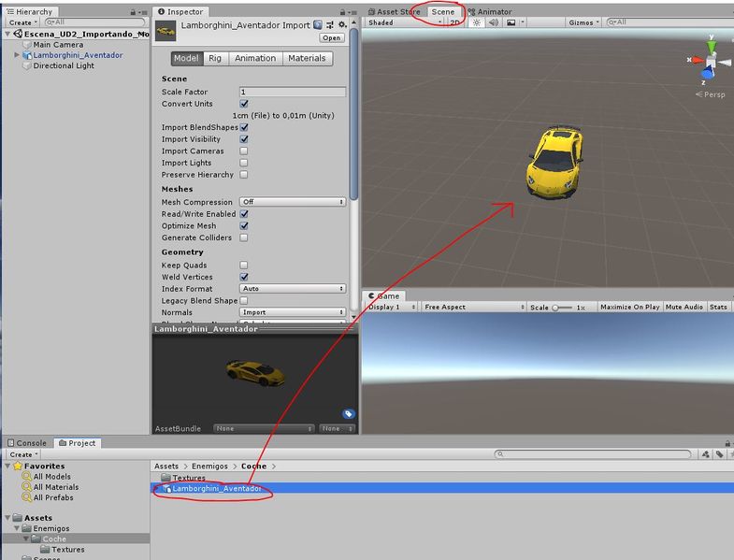Click the Lamborghini model thumbnail in Inspector header
Viewport: 734px width, 560px height.
[x=166, y=31]
